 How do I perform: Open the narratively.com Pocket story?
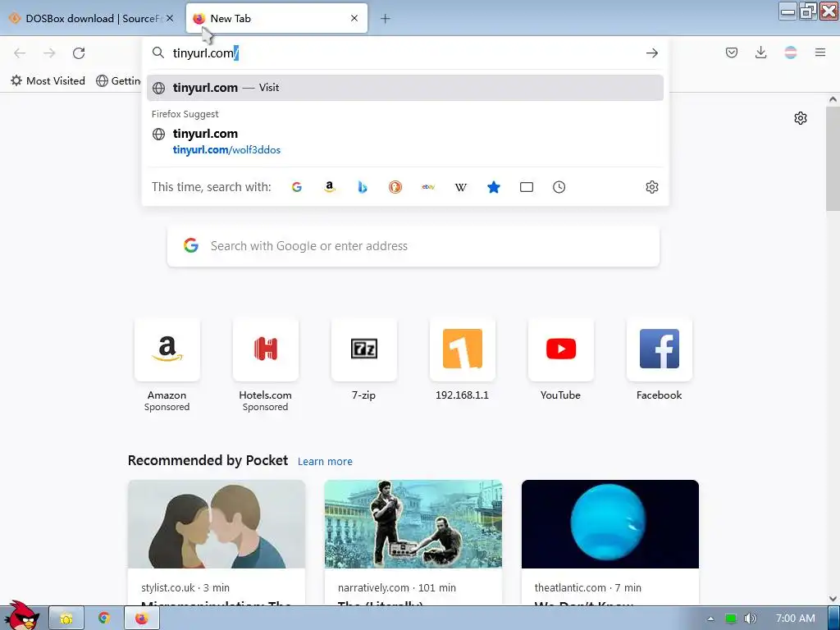coord(413,543)
